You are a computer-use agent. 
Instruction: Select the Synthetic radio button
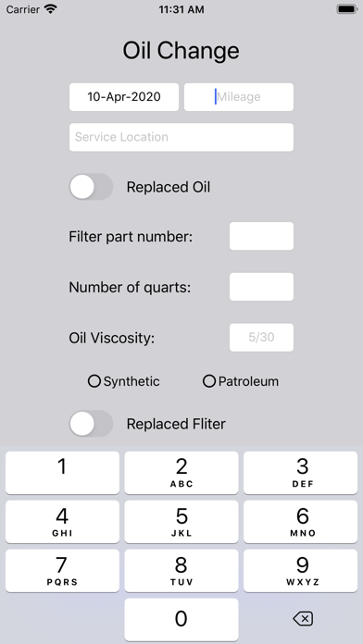94,381
